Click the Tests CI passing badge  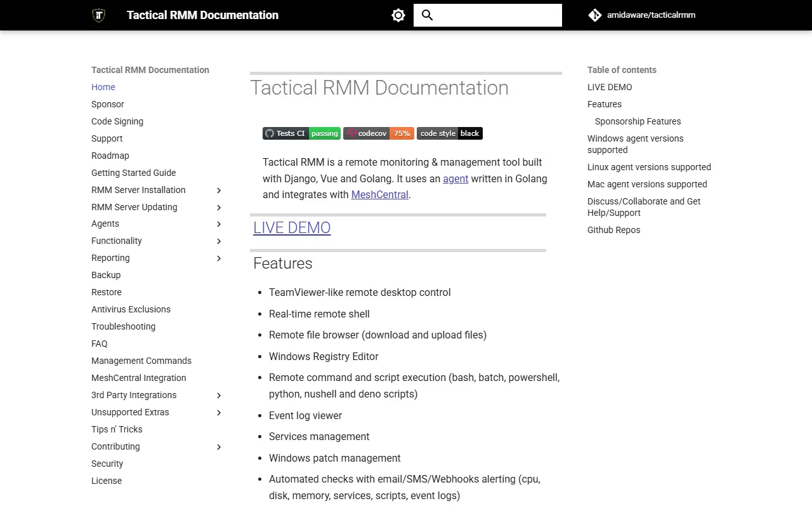point(301,133)
